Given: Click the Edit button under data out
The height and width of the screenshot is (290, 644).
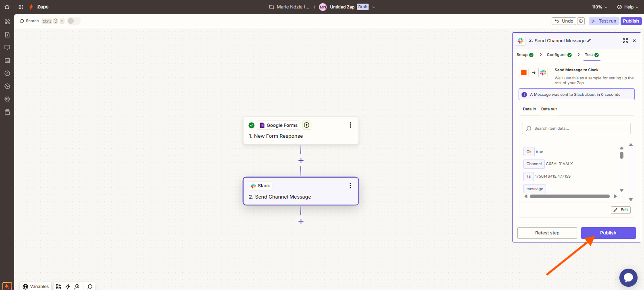Looking at the screenshot, I should (621, 210).
